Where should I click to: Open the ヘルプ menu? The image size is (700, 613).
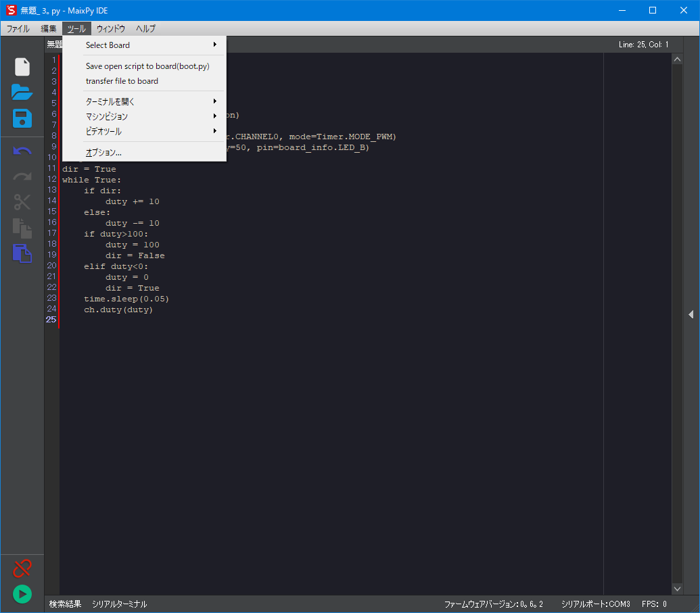pos(145,28)
